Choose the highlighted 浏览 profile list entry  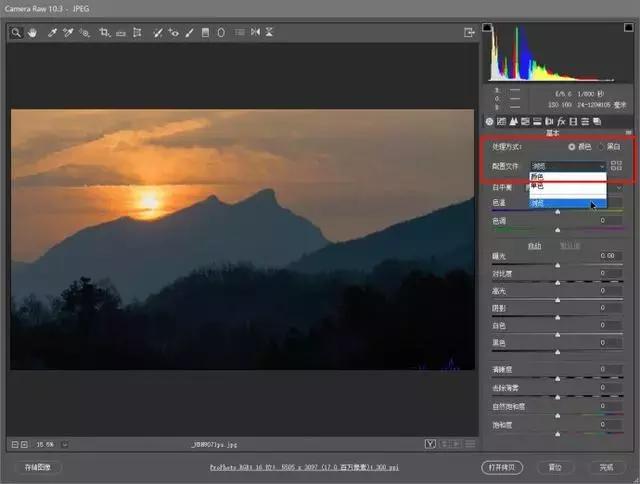point(568,203)
